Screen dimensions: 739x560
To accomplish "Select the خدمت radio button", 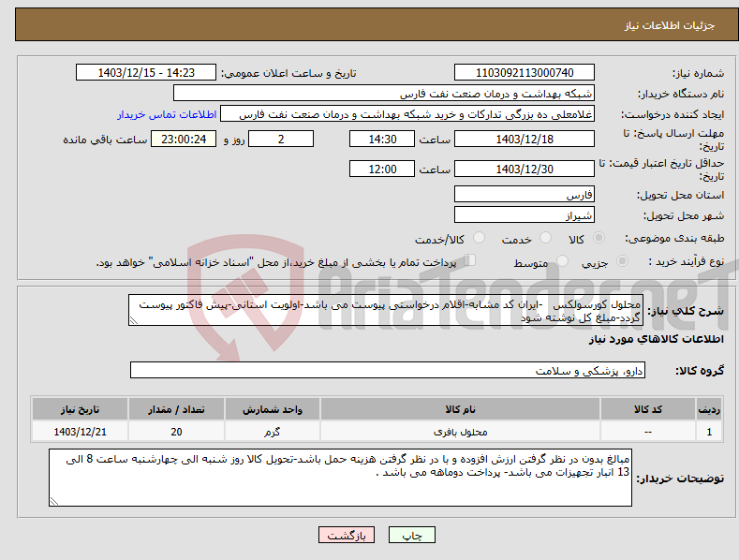I will 545,238.
